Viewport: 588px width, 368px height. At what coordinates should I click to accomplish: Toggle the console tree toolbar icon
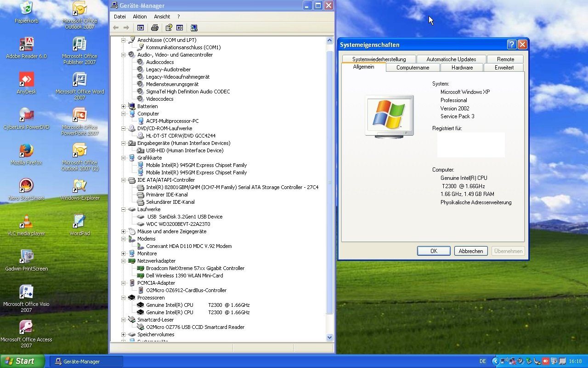[141, 28]
